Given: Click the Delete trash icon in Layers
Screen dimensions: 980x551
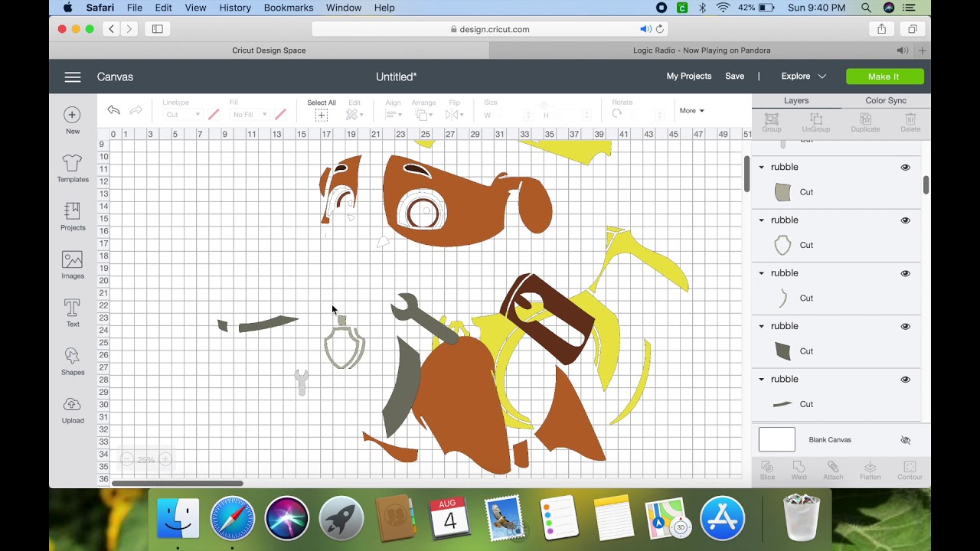Looking at the screenshot, I should (x=910, y=122).
